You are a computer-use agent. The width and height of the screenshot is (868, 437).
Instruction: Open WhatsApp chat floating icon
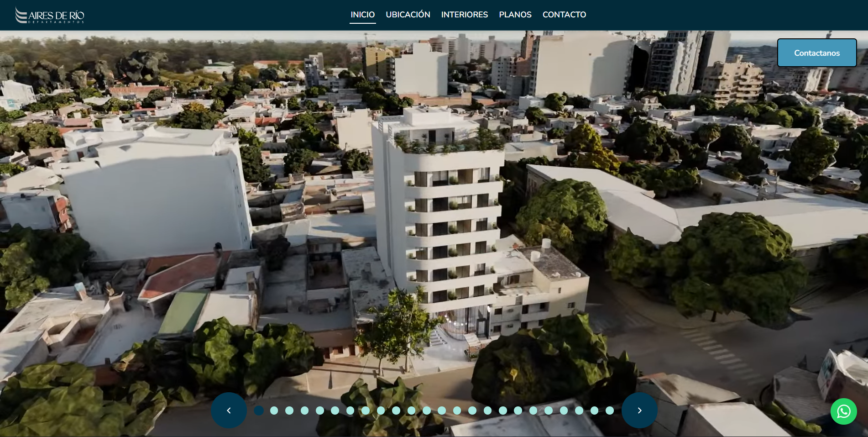(x=843, y=411)
